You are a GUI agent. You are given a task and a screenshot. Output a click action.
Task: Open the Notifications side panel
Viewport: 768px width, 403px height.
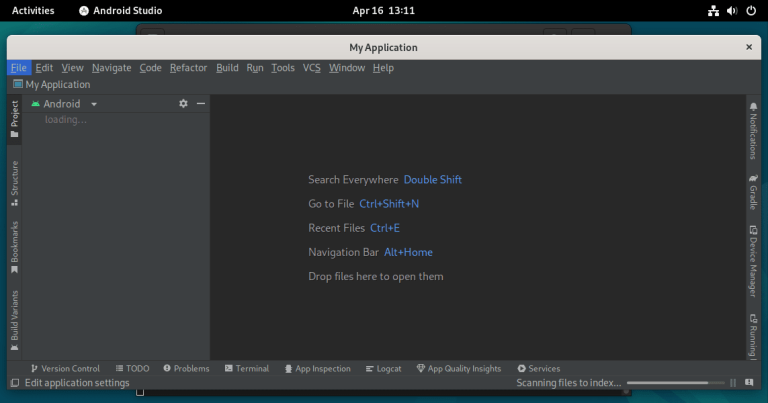753,131
